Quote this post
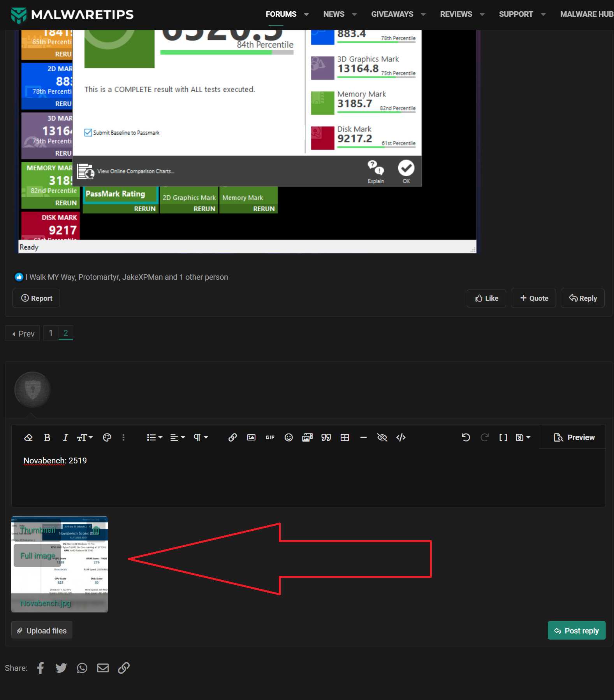 point(533,298)
